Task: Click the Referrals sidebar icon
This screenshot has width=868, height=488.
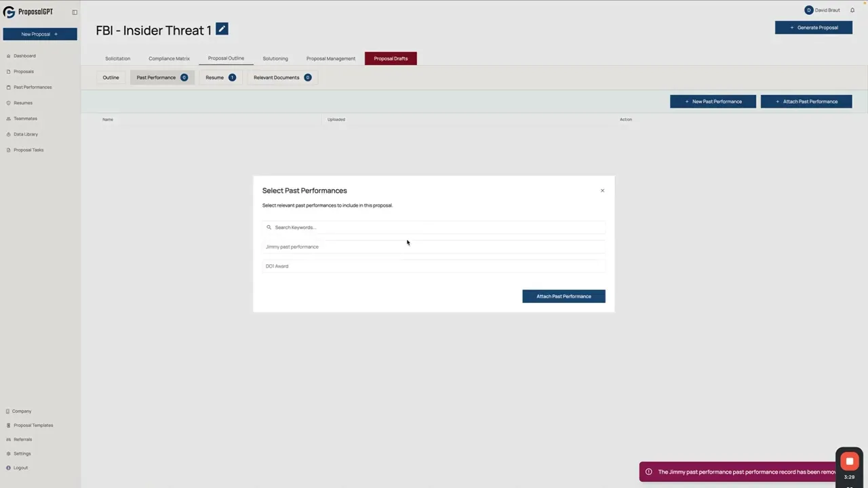Action: coord(8,439)
